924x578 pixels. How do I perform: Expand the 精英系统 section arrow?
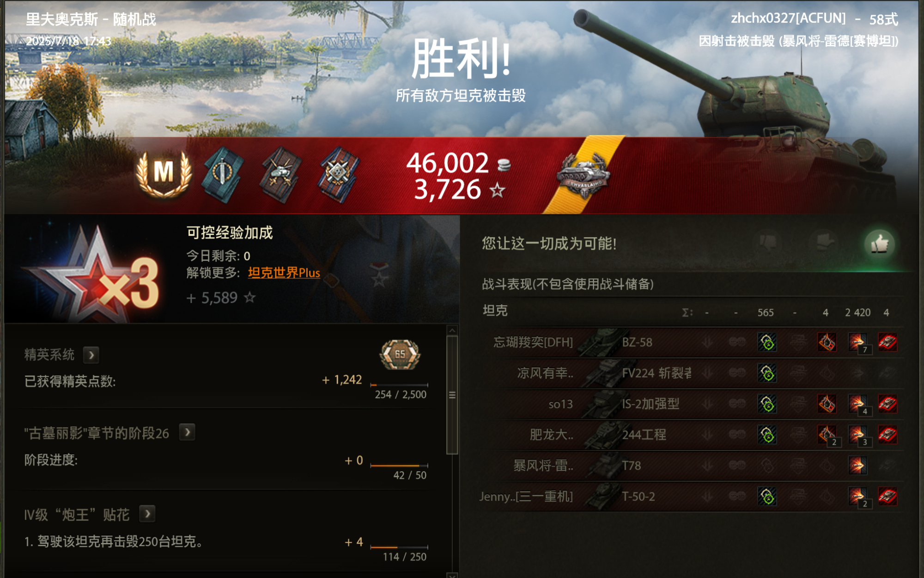pyautogui.click(x=91, y=355)
